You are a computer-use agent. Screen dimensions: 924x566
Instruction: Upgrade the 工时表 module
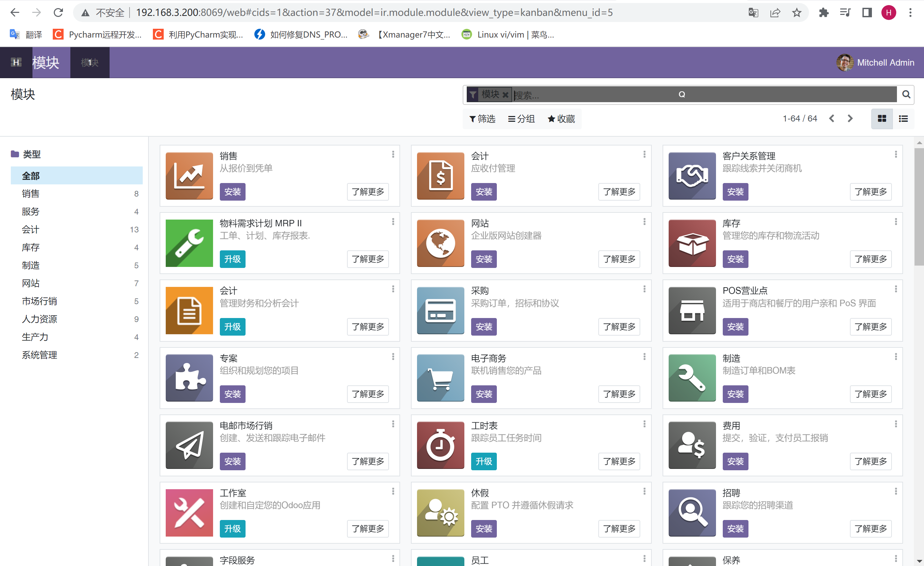484,461
